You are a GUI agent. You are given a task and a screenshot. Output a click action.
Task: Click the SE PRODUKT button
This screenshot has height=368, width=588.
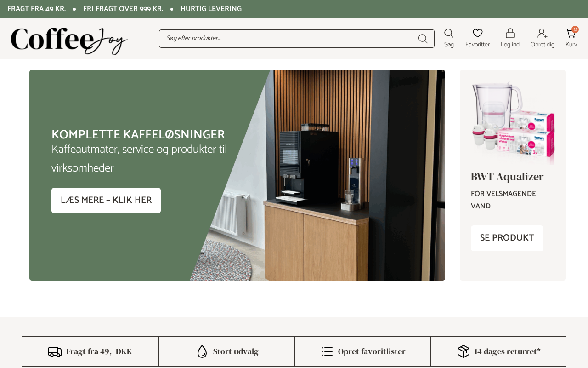pyautogui.click(x=507, y=238)
